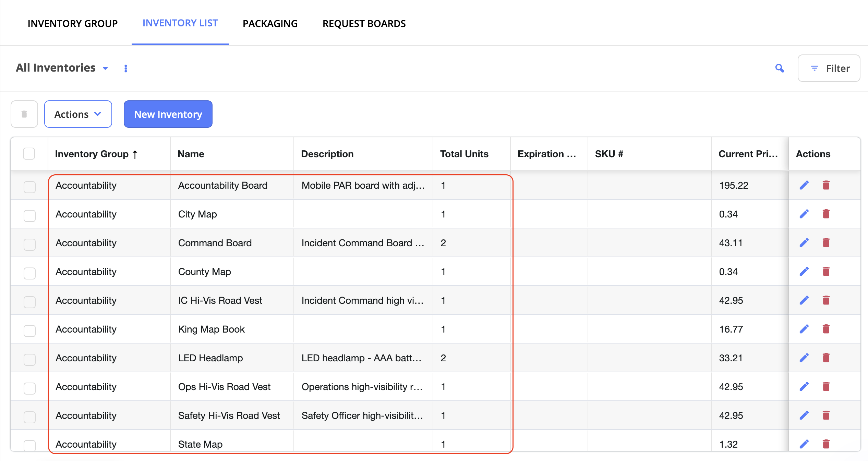Check the IC Hi-Vis Road Vest checkbox
The width and height of the screenshot is (868, 461).
click(x=30, y=302)
